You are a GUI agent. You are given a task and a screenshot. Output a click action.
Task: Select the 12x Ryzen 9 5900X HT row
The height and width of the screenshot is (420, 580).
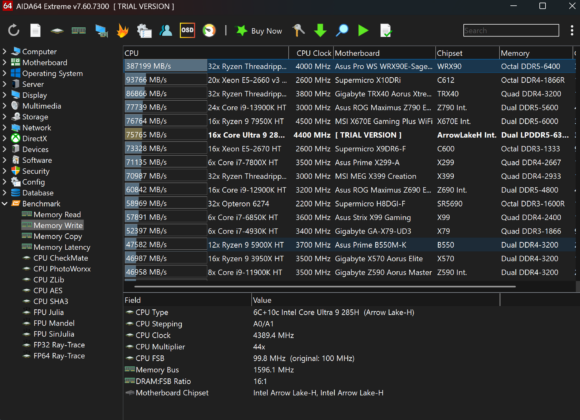[x=349, y=245]
